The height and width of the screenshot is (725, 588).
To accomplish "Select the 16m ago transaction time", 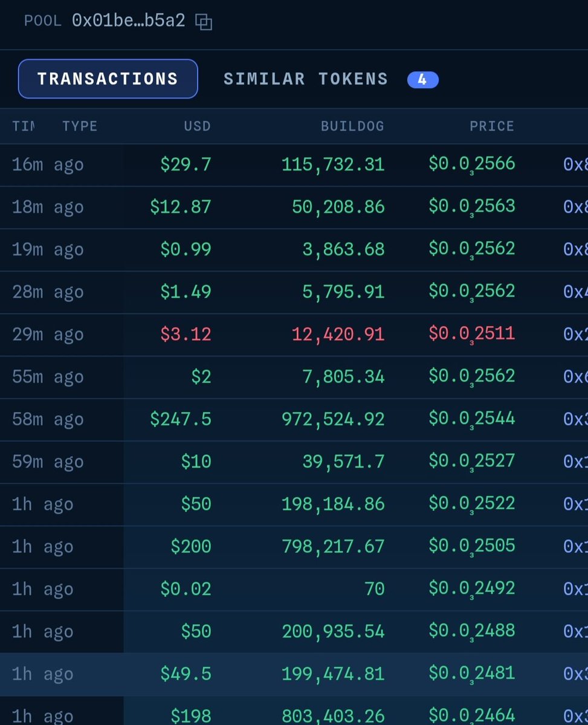I will click(48, 164).
